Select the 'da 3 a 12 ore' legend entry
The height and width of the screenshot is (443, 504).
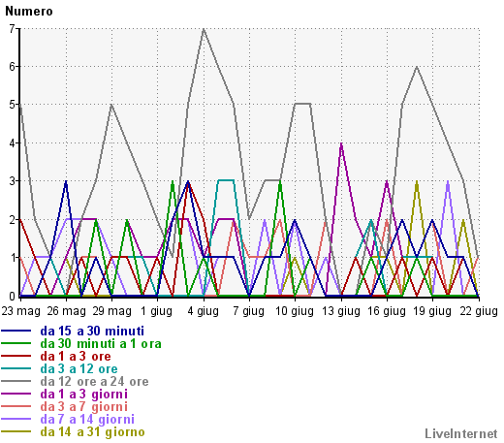tap(79, 368)
